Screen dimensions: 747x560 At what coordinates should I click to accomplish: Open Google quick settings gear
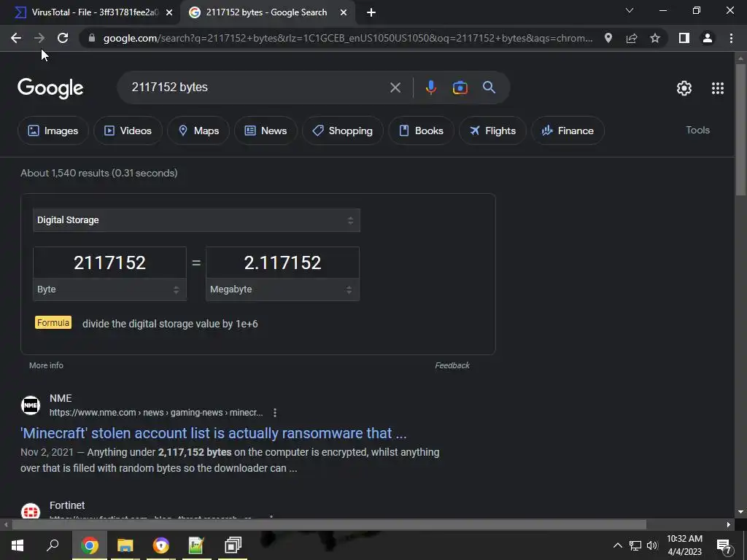[x=684, y=88]
